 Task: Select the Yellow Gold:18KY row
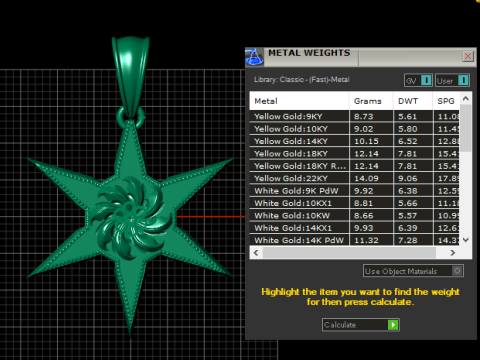(354, 153)
